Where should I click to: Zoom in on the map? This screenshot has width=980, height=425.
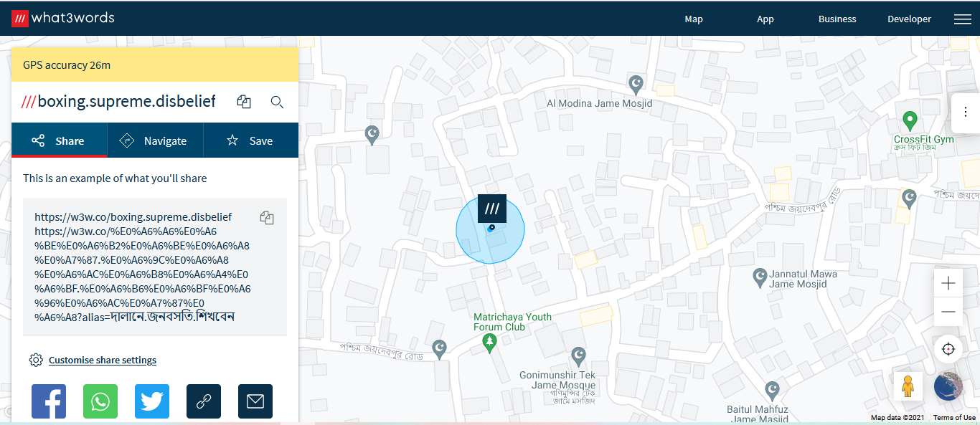(x=948, y=283)
